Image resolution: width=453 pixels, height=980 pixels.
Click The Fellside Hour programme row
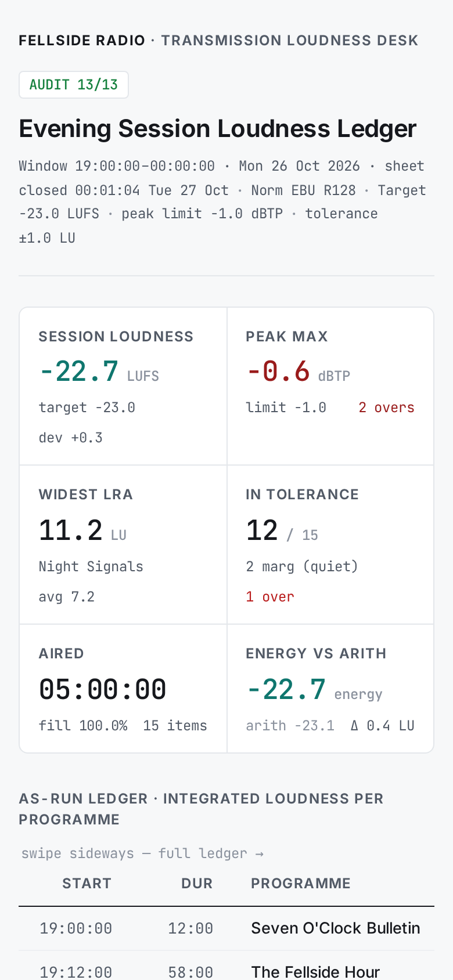click(227, 965)
